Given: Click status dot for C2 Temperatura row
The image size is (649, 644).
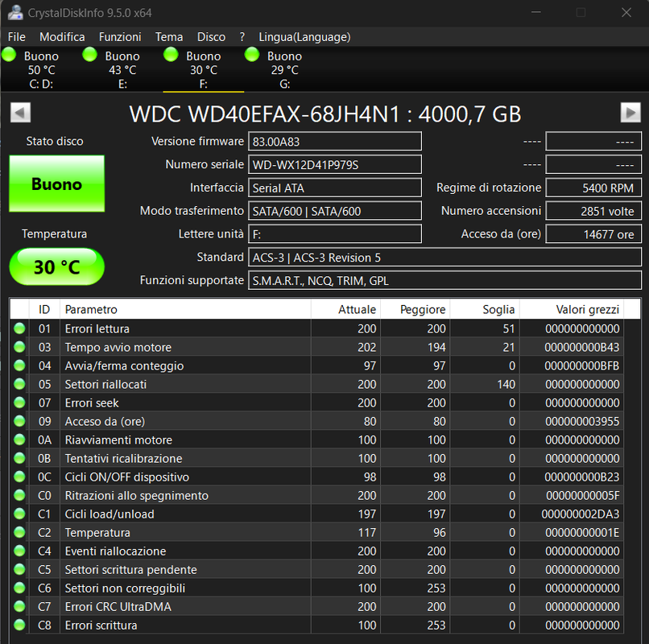Looking at the screenshot, I should click(x=19, y=532).
